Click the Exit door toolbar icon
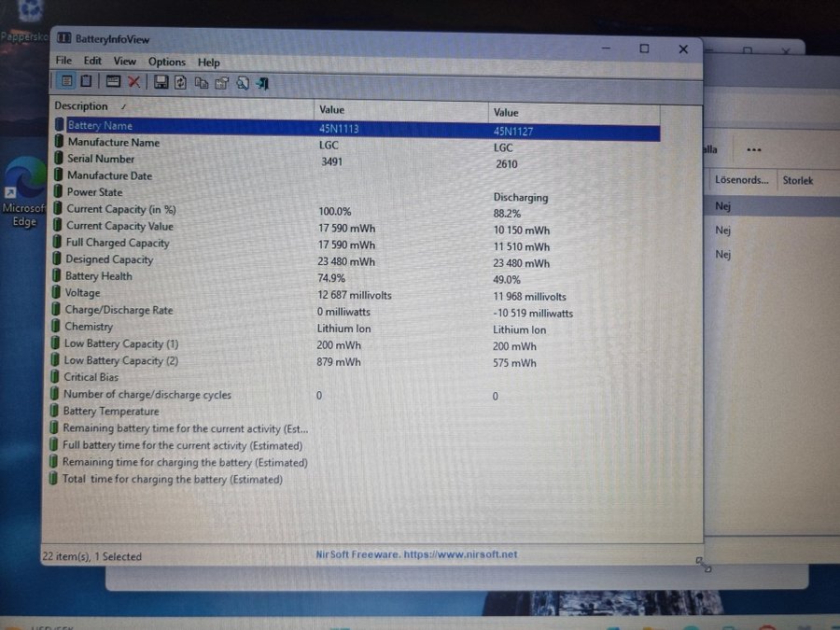The height and width of the screenshot is (630, 840). [x=262, y=84]
